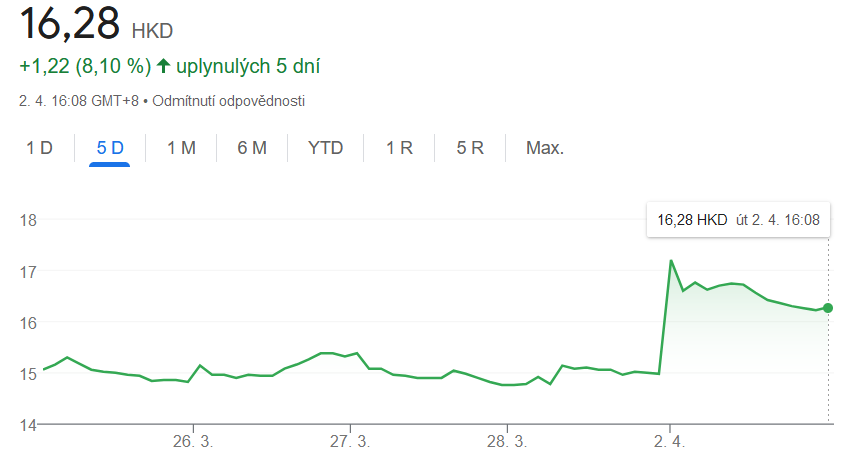Viewport: 855px width, 465px height.
Task: Click the large 16,28 price heading
Action: pos(69,22)
